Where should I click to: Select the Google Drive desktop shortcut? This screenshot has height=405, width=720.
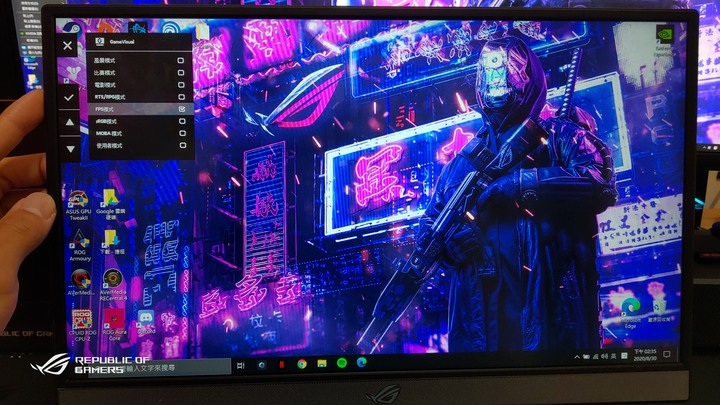pyautogui.click(x=111, y=204)
